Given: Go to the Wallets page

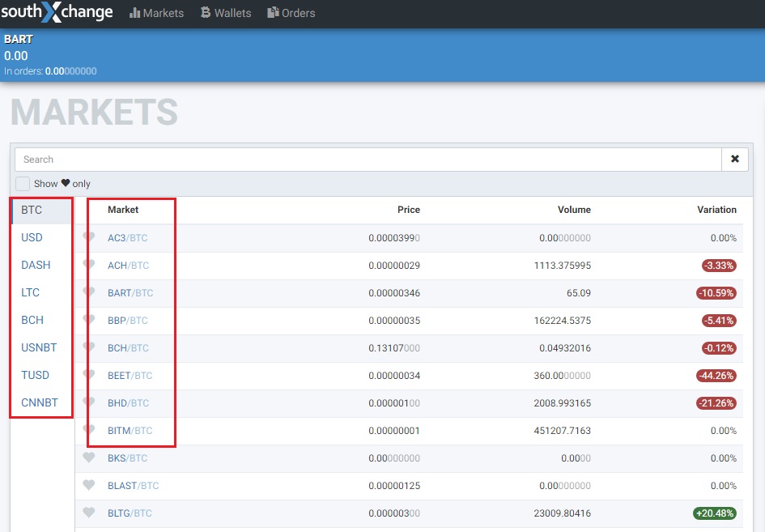Looking at the screenshot, I should pos(226,13).
